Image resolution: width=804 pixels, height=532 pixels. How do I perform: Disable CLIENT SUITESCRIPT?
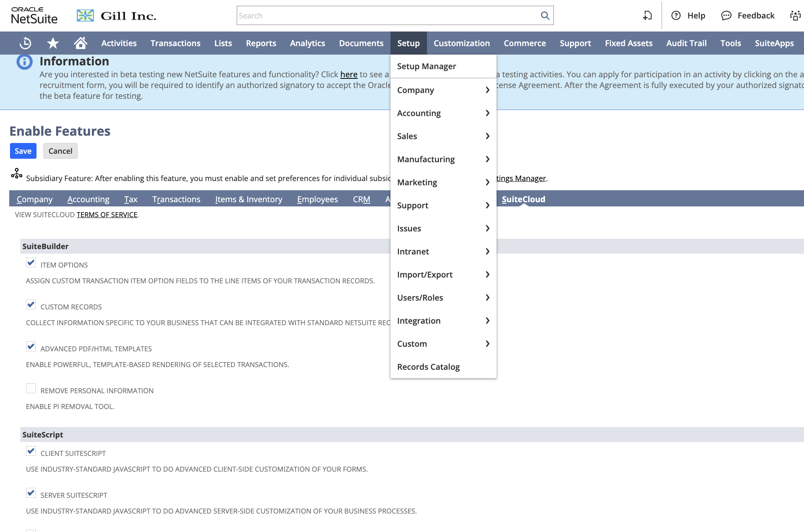(31, 451)
